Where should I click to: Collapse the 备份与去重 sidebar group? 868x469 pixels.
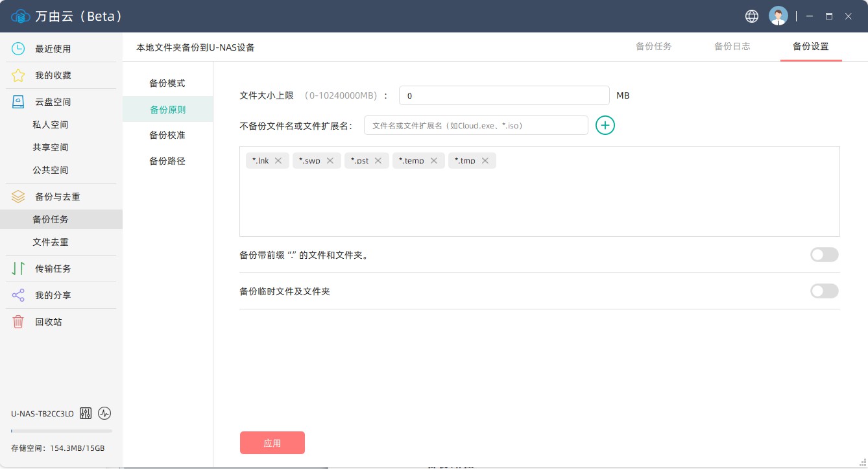point(57,197)
